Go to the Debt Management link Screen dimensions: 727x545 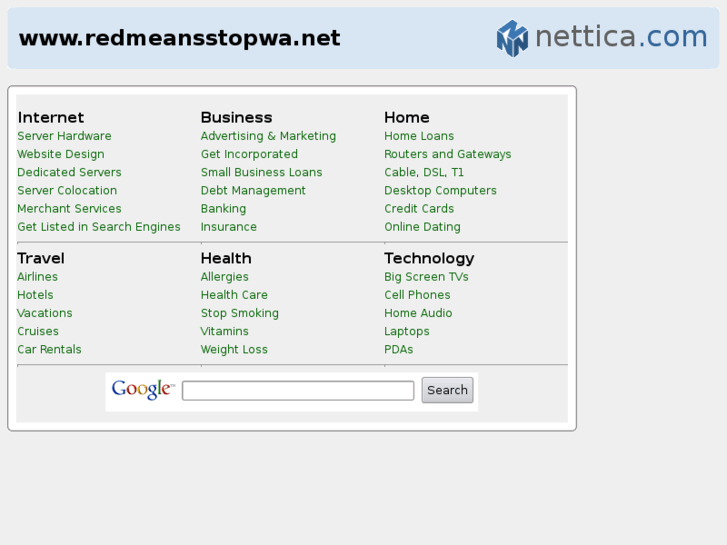(253, 191)
